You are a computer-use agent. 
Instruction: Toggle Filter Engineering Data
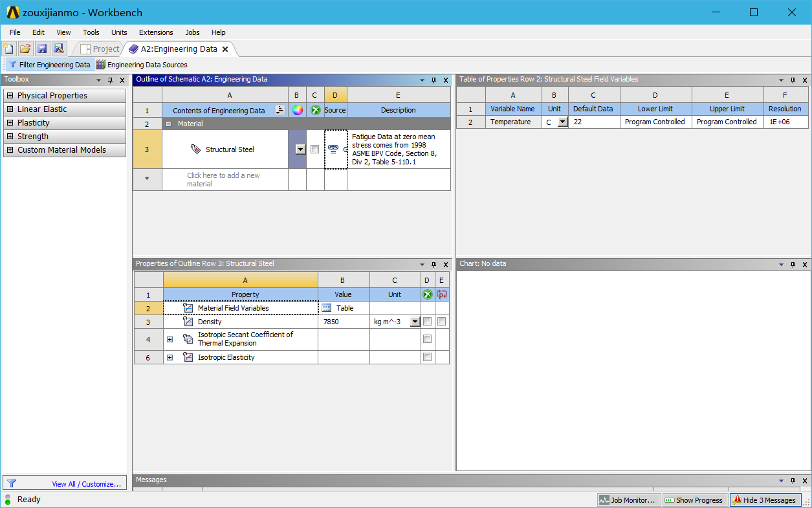(49, 65)
